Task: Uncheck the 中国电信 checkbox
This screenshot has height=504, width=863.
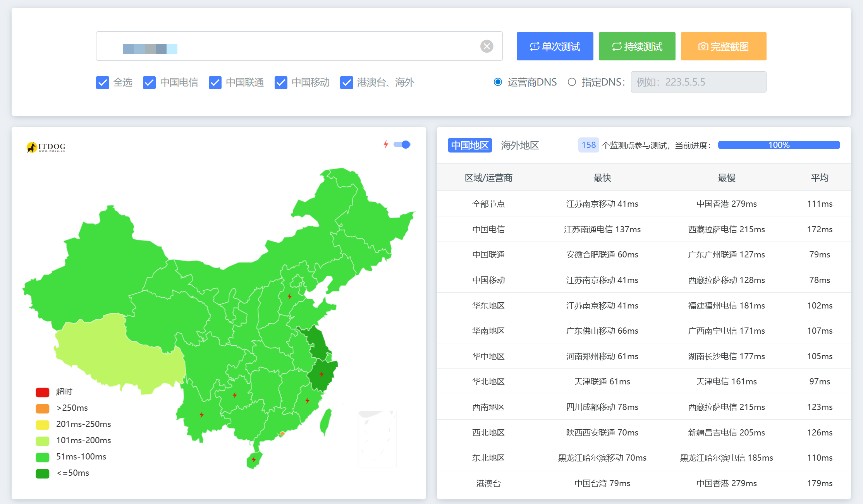Action: pos(149,82)
